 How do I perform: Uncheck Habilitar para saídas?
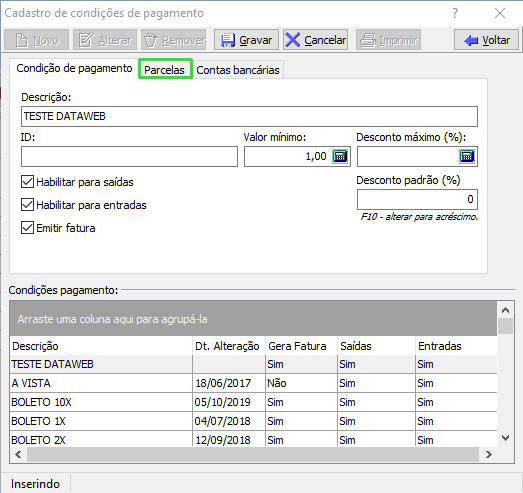27,182
